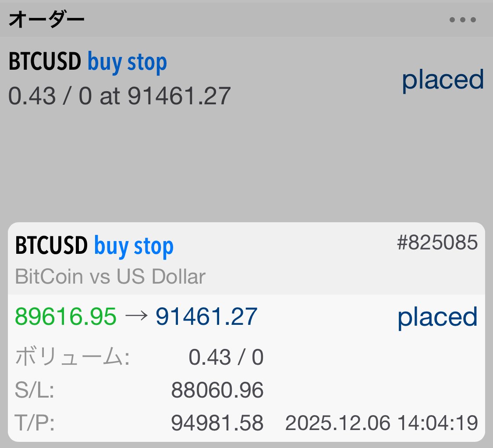
Task: Tap the 'placed' status of the top order
Action: (443, 80)
